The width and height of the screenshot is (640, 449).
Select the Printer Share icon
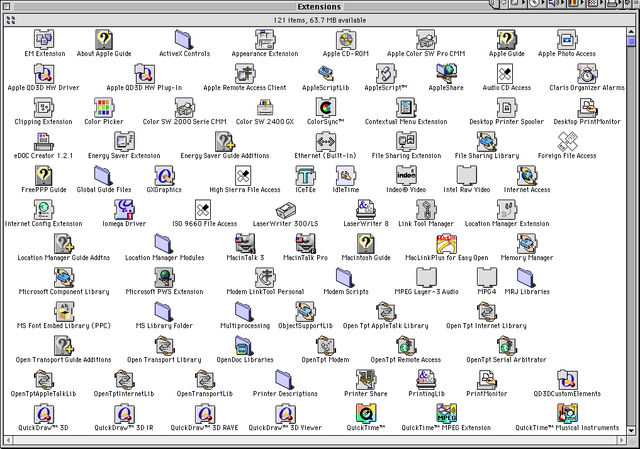(x=366, y=380)
